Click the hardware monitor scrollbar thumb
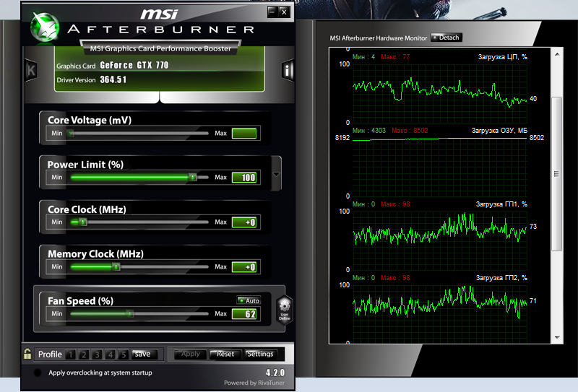The image size is (578, 392). (x=556, y=174)
